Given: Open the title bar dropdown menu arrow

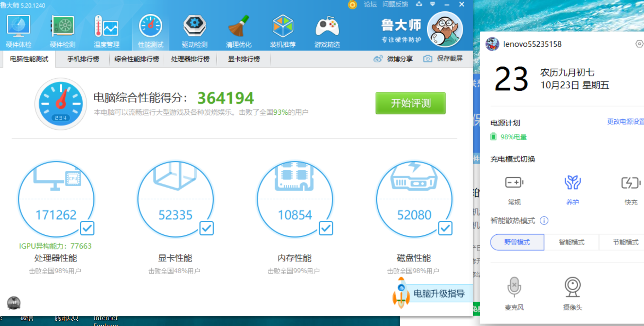Looking at the screenshot, I should coord(433,4).
